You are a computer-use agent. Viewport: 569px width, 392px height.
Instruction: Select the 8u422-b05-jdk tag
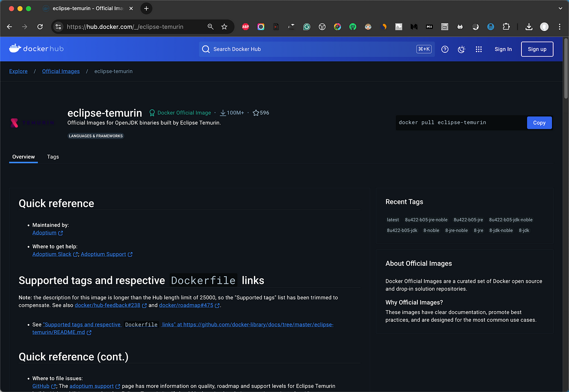402,230
